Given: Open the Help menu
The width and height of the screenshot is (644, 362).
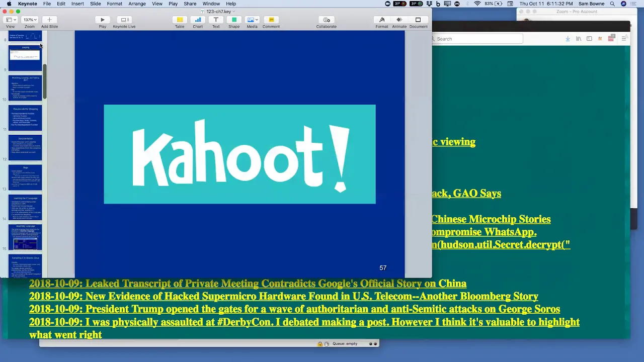Looking at the screenshot, I should (231, 4).
